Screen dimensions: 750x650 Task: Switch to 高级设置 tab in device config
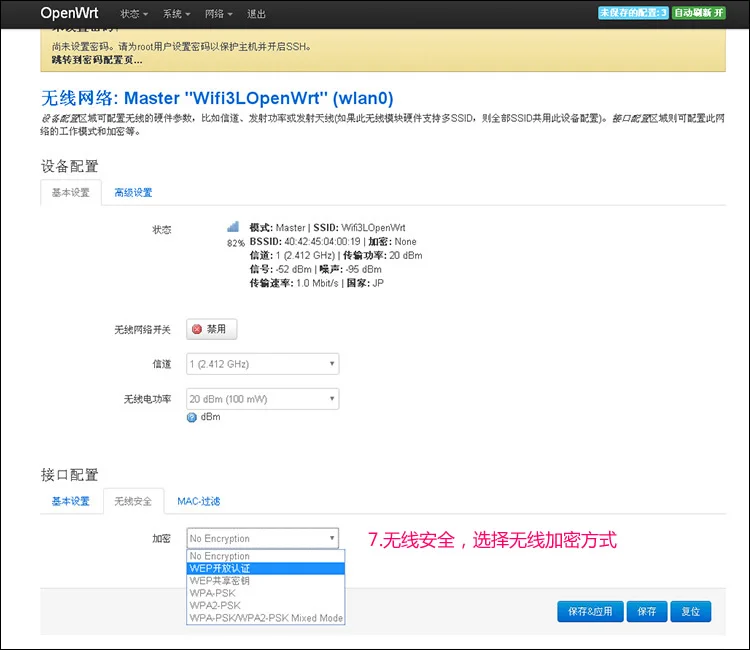click(x=133, y=193)
